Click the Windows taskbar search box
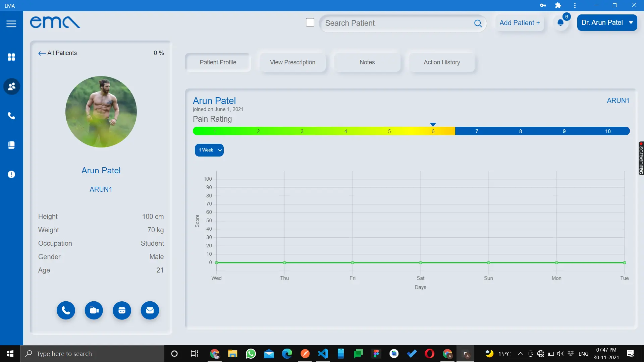Viewport: 644px width, 362px height. [x=92, y=354]
